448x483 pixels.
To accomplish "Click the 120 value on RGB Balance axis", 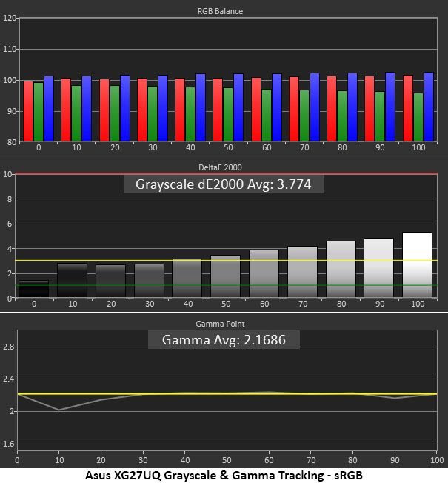I will tap(9, 18).
